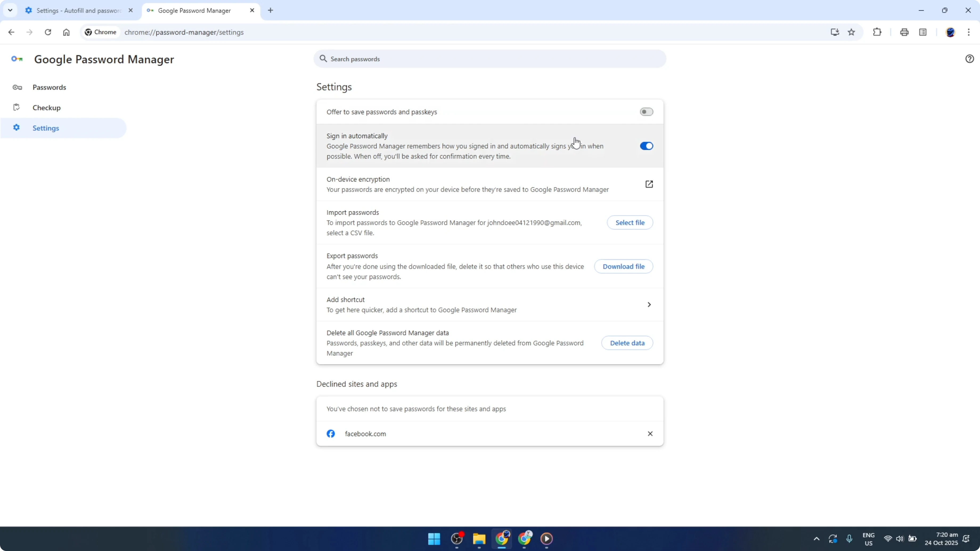Close the Settings - Autofill tab
Image resolution: width=980 pixels, height=551 pixels.
(130, 10)
